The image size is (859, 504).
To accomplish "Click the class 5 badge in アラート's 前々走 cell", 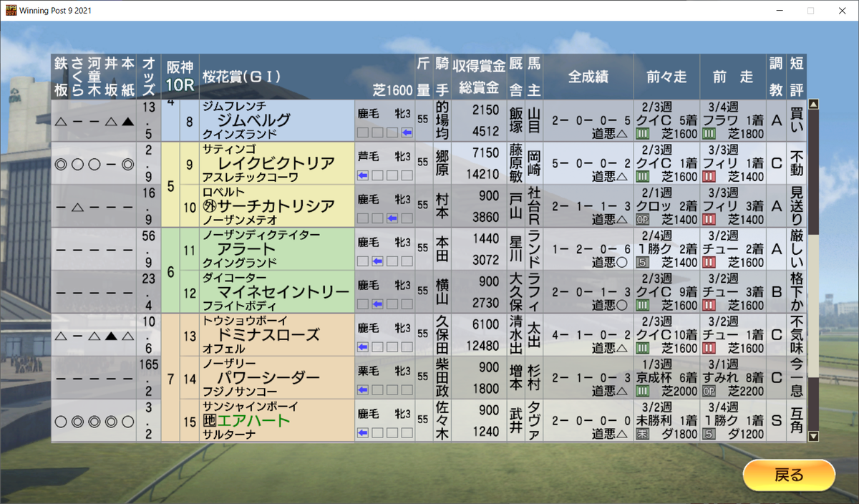I will tap(642, 262).
